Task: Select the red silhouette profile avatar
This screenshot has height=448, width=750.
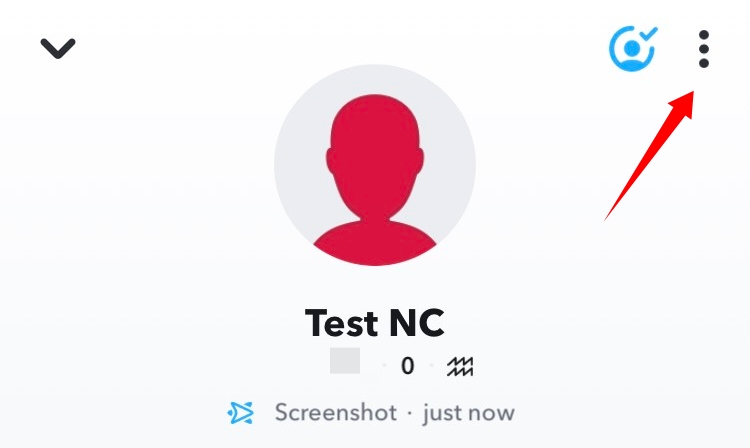Action: pyautogui.click(x=375, y=165)
